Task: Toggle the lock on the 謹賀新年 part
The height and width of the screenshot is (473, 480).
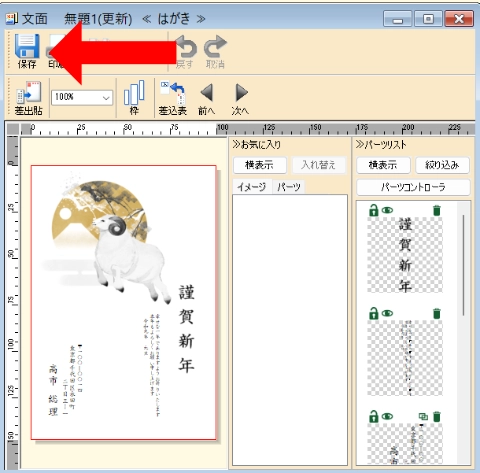Action: 373,210
